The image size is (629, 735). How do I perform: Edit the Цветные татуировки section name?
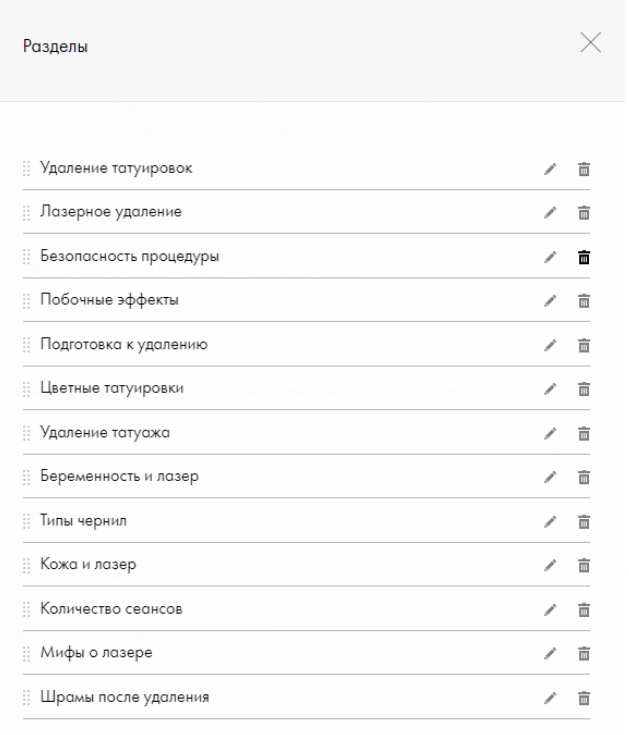(550, 389)
